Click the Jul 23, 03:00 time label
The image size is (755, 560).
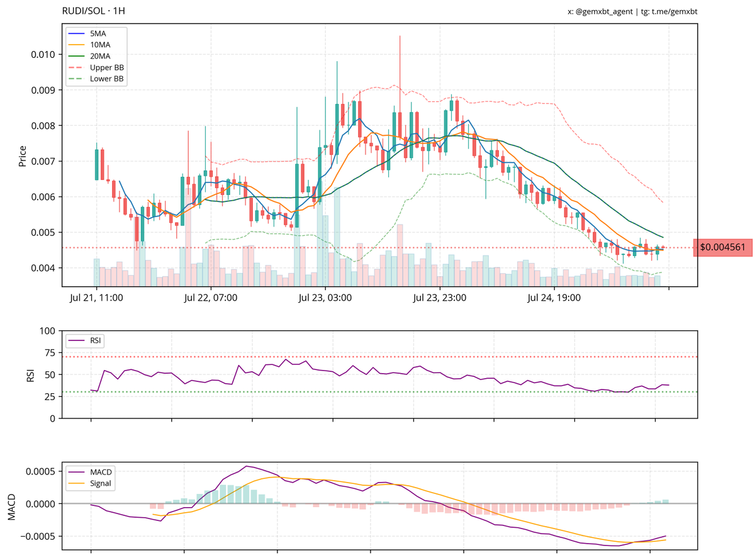[x=325, y=298]
